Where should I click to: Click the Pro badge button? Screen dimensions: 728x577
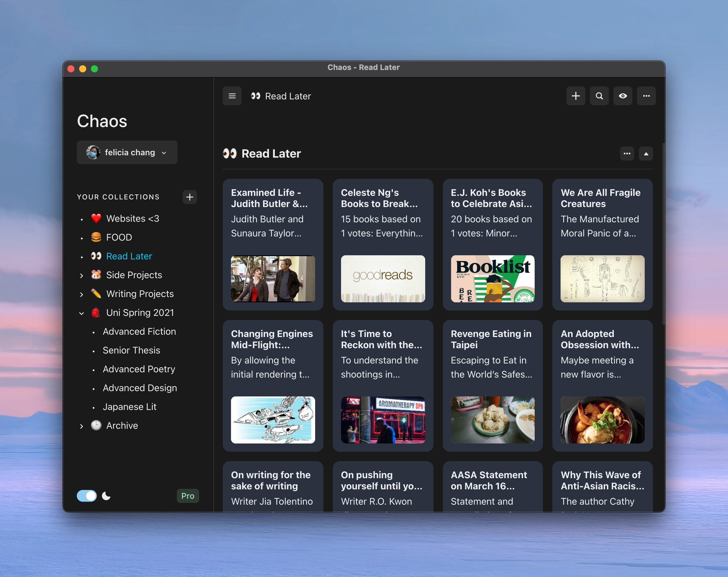coord(188,496)
